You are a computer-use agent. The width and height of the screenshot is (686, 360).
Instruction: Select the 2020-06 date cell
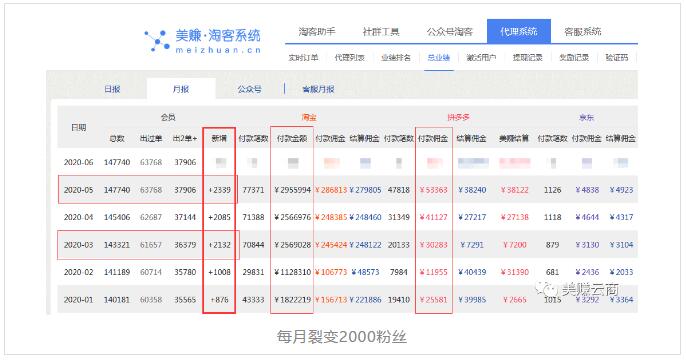click(79, 162)
